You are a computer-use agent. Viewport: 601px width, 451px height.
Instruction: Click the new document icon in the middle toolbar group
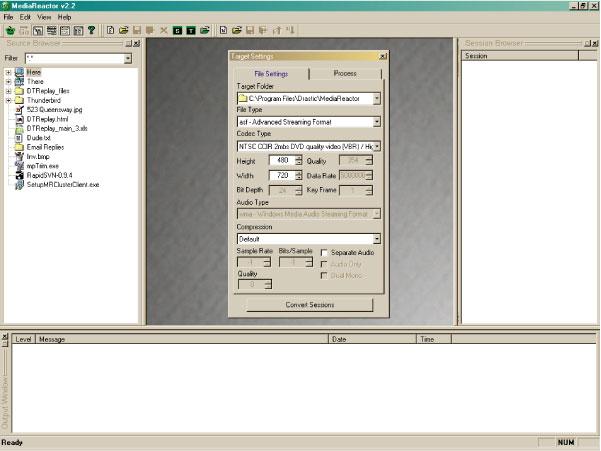coord(110,30)
